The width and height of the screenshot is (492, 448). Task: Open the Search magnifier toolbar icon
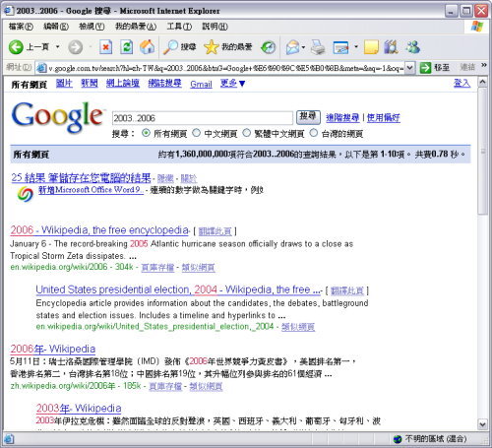tap(170, 47)
